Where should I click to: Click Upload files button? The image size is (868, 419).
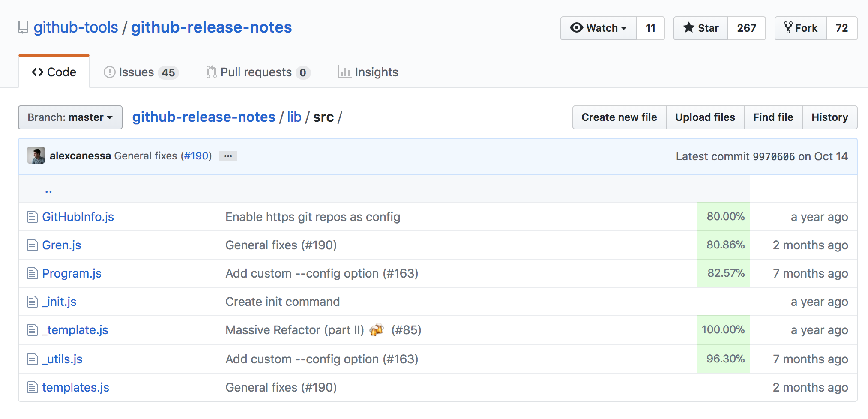[x=705, y=117]
